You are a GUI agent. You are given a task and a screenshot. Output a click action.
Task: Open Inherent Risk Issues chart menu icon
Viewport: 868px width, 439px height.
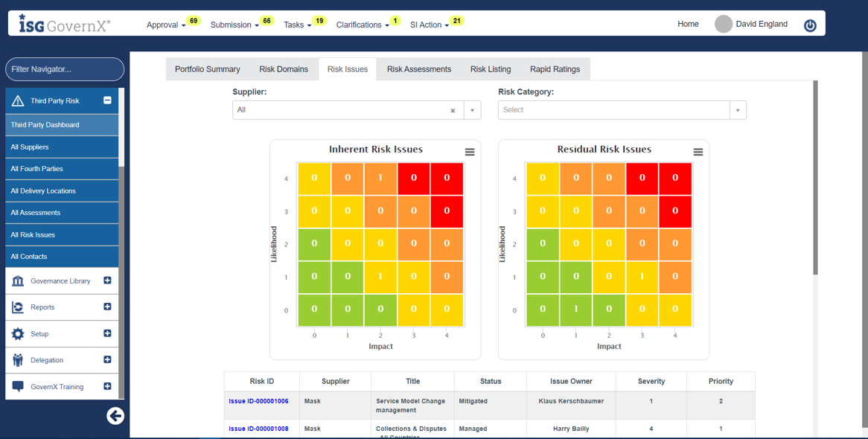[470, 152]
